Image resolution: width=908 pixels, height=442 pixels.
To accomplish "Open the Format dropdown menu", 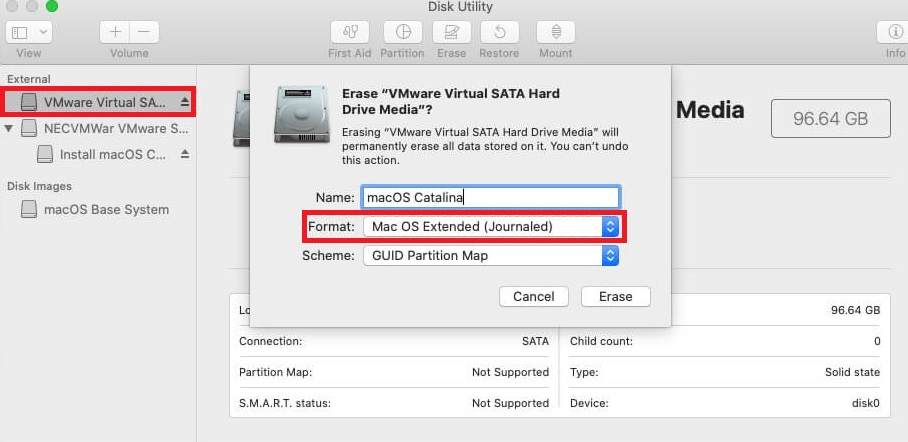I will click(x=491, y=227).
